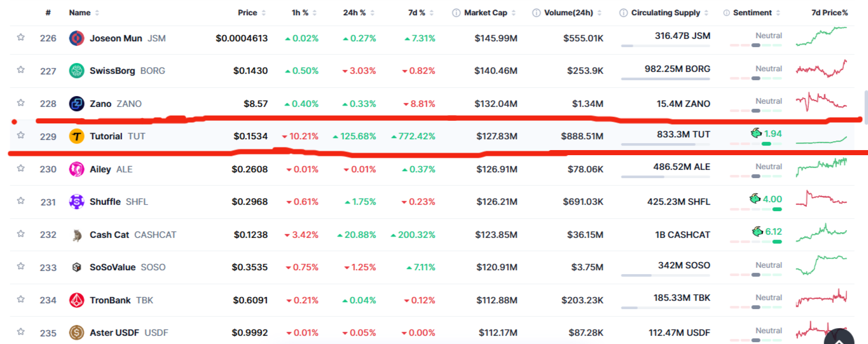This screenshot has width=868, height=344.
Task: Click the Volume(24h) info icon
Action: [x=536, y=13]
